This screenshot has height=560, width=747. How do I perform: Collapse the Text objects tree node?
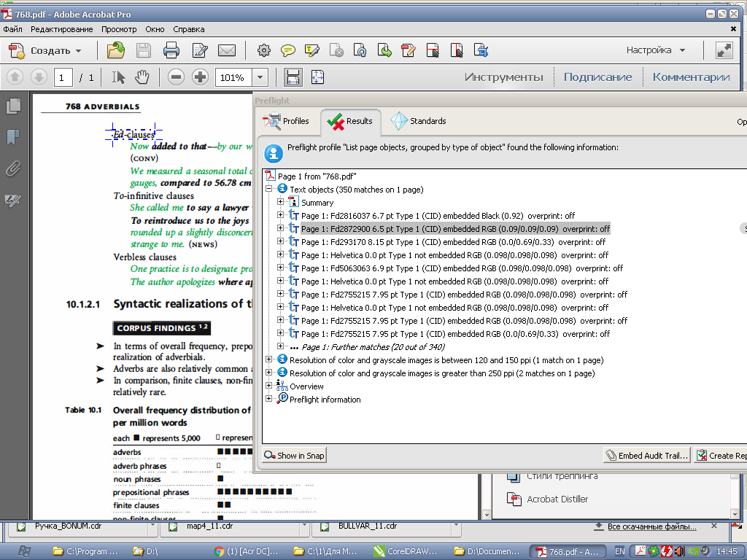tap(268, 189)
